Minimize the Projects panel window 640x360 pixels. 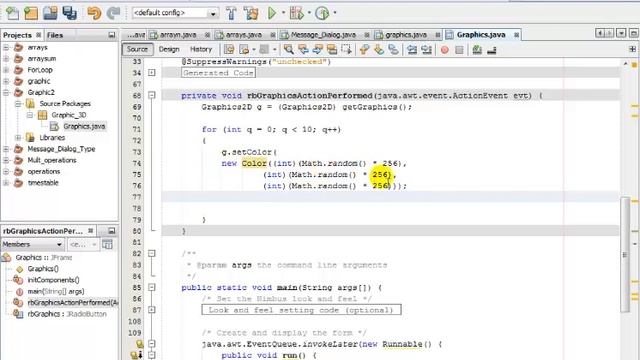click(111, 35)
